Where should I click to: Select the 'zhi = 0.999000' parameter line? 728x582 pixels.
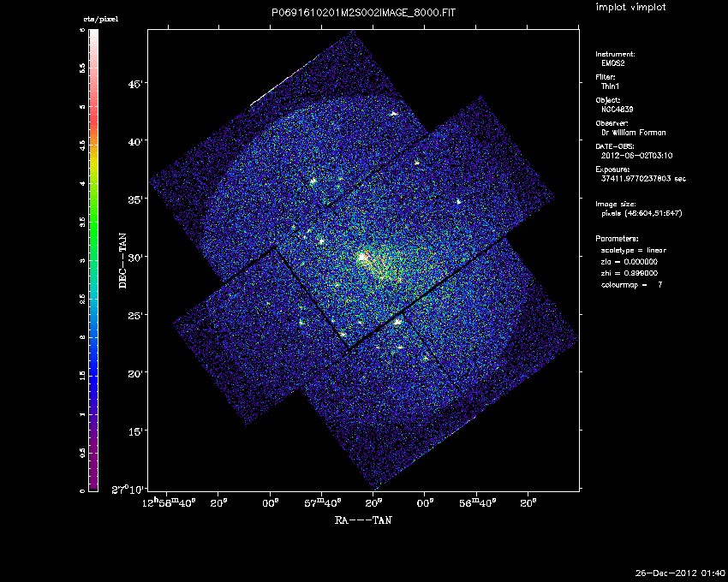(x=630, y=273)
